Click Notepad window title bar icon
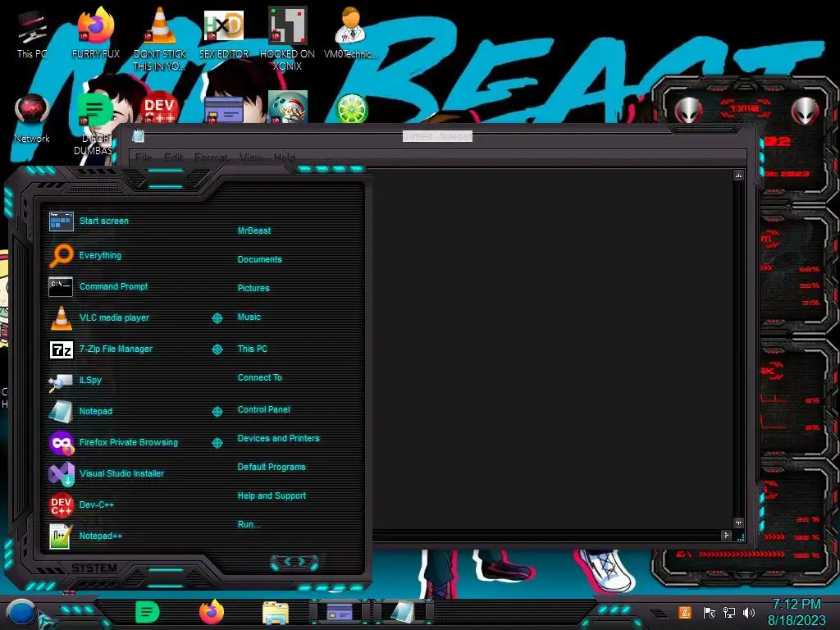This screenshot has width=840, height=630. point(138,136)
